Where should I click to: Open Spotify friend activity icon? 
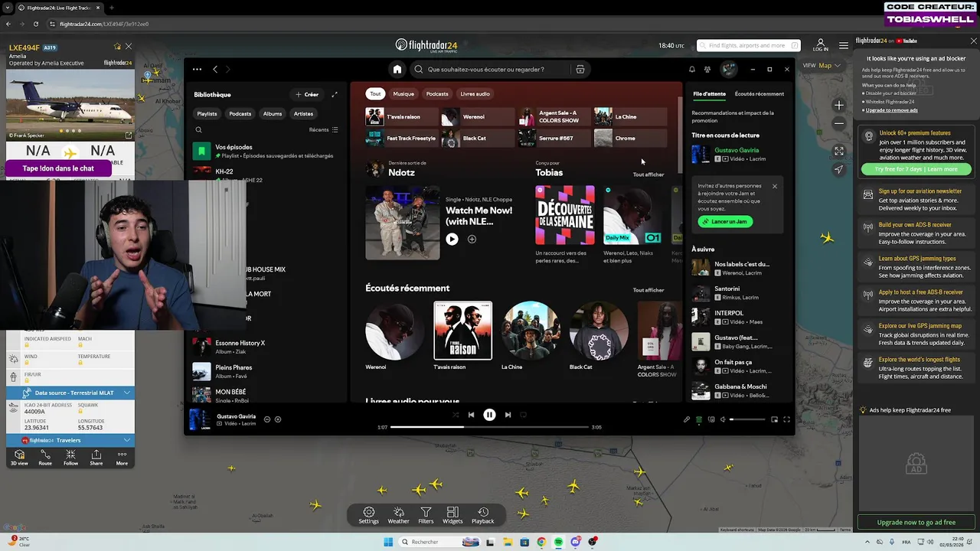[707, 69]
